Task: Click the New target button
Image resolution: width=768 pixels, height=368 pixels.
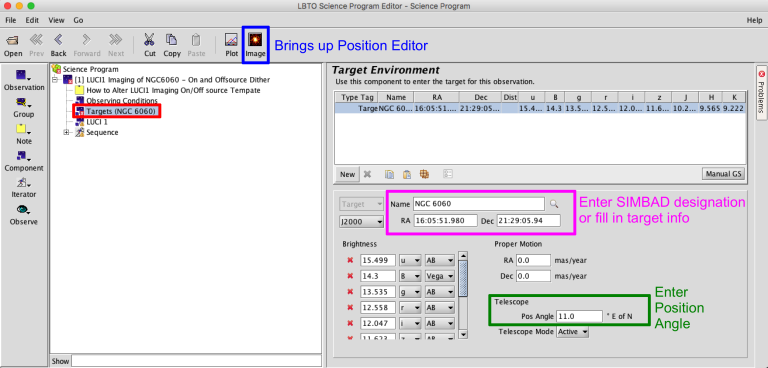Action: click(347, 174)
